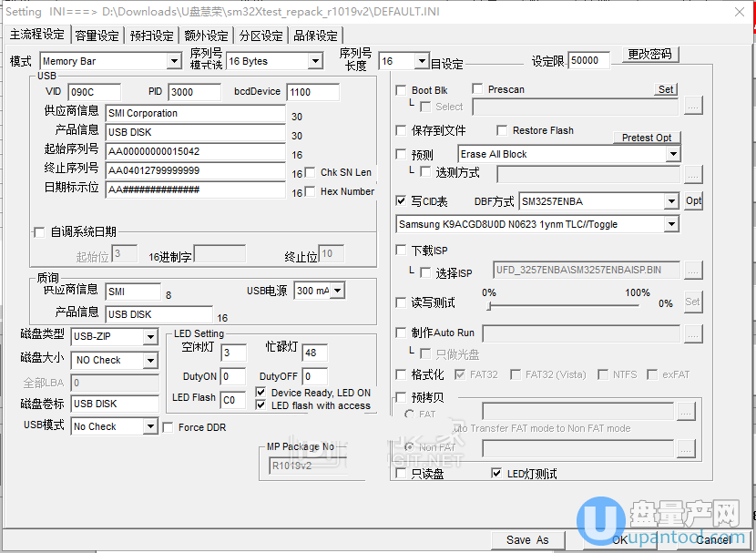Open the Samsung K9ACGD8U0D flash type dropdown

click(x=672, y=224)
